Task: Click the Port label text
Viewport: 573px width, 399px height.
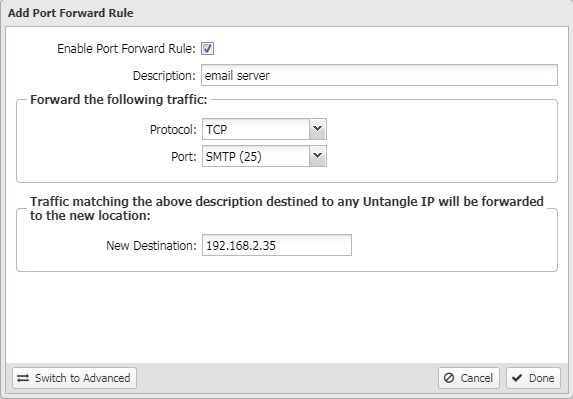Action: pyautogui.click(x=184, y=156)
